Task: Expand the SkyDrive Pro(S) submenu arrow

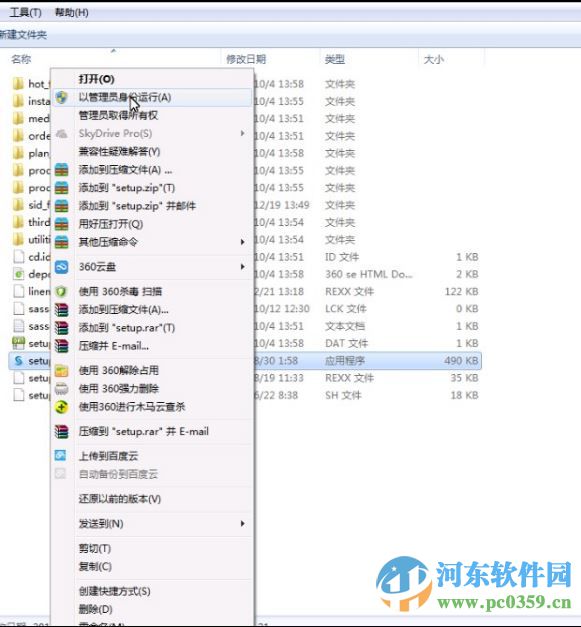Action: tap(242, 133)
